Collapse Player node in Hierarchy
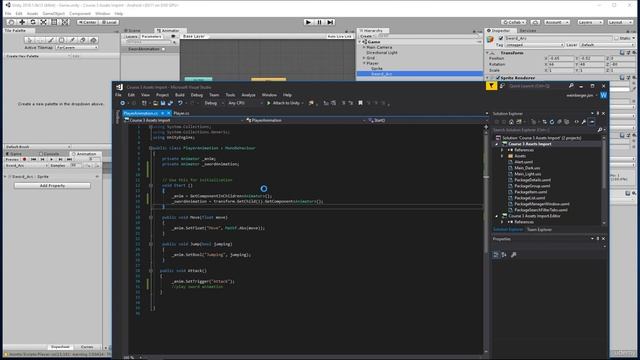The image size is (640, 360). point(364,63)
